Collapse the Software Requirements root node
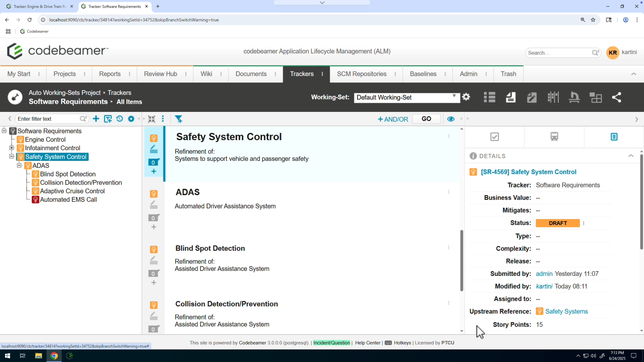This screenshot has height=362, width=644. pos(4,131)
